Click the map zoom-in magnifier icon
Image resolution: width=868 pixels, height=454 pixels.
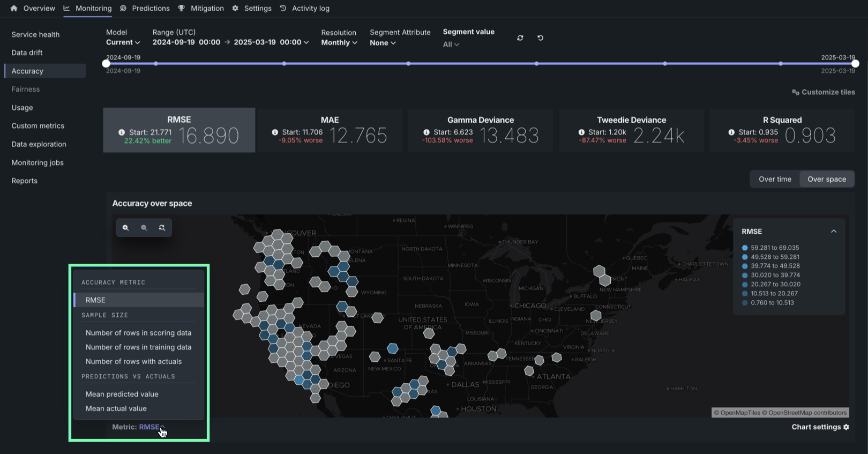click(125, 228)
